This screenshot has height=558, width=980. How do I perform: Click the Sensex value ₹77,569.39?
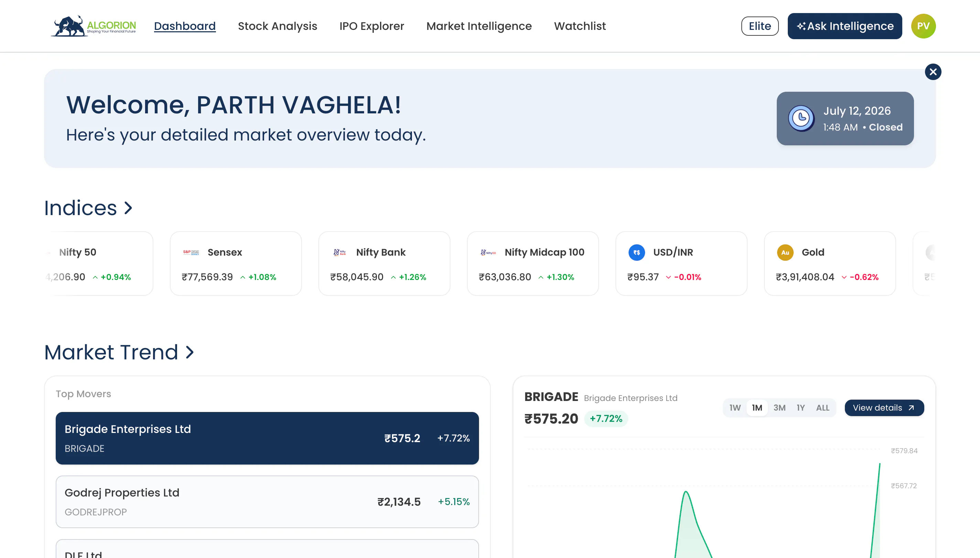pyautogui.click(x=207, y=277)
